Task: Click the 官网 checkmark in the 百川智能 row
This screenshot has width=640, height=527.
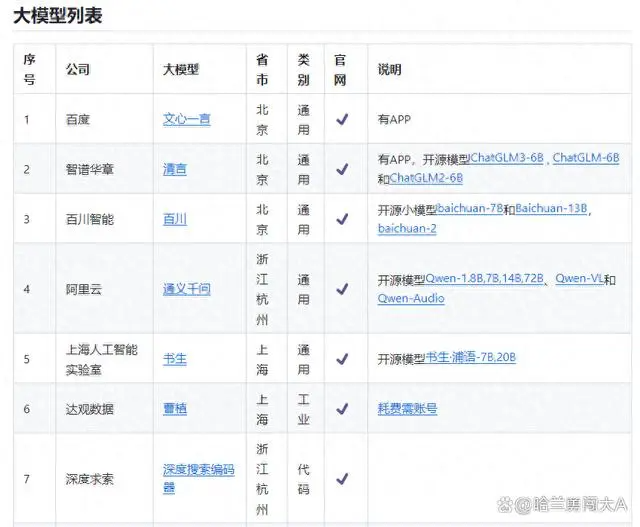Action: (x=342, y=219)
